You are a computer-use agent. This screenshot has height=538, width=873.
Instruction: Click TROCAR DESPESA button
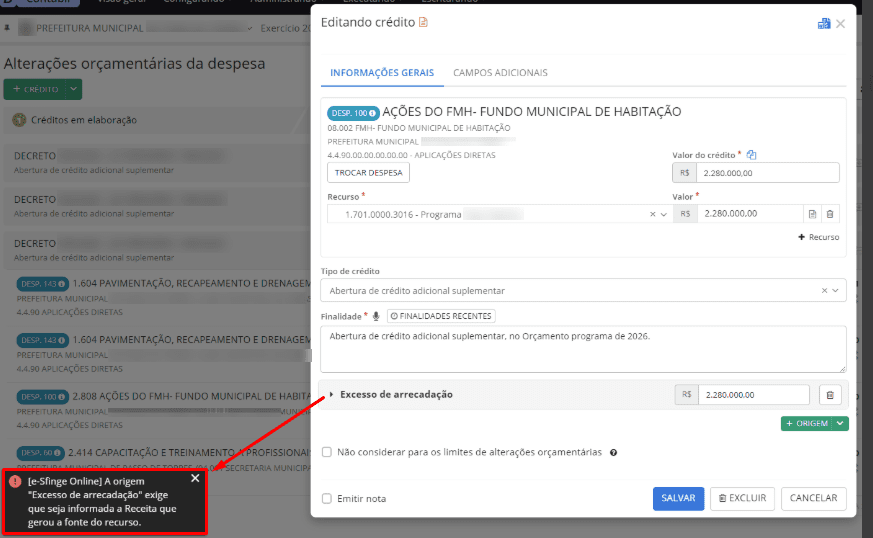click(369, 173)
